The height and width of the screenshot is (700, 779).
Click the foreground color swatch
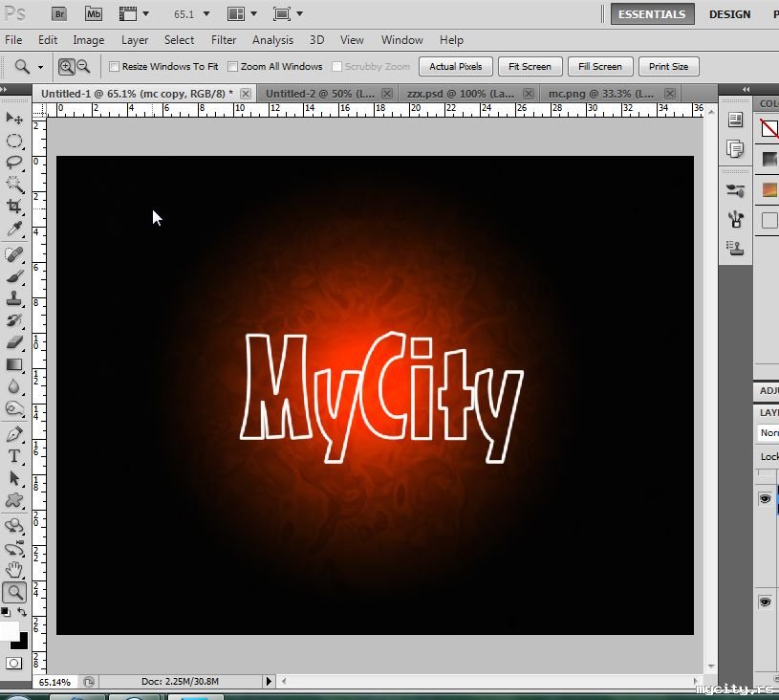pos(9,631)
